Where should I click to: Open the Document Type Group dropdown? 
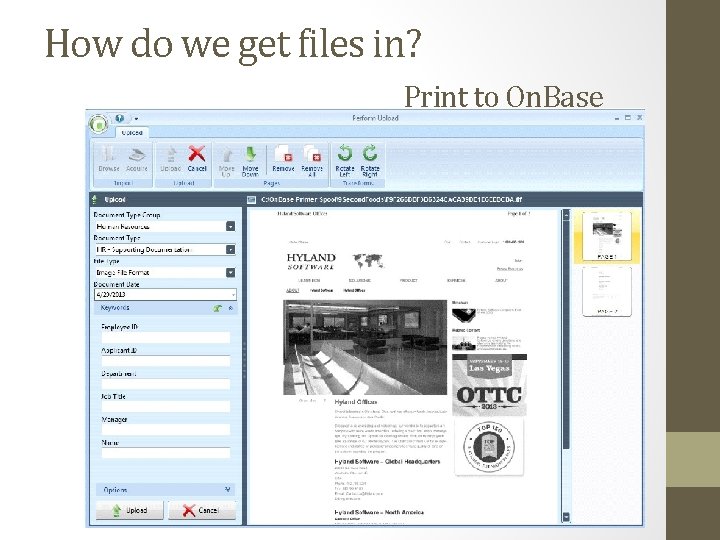pos(231,226)
